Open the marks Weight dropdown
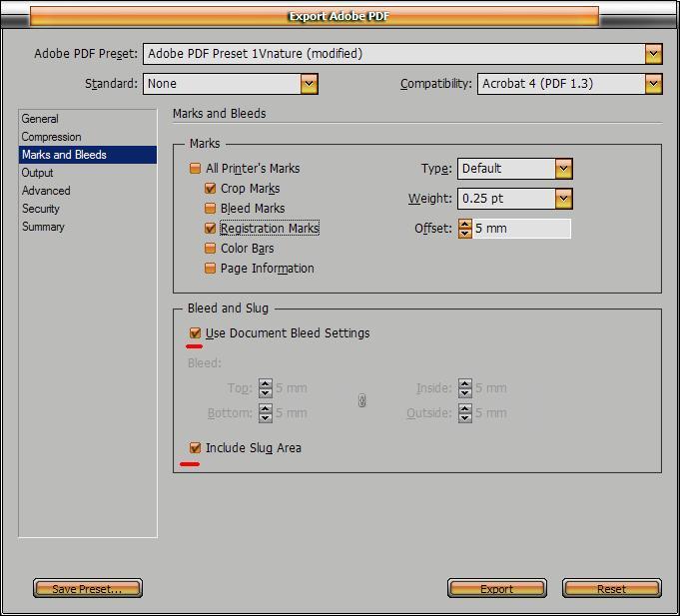 (515, 199)
